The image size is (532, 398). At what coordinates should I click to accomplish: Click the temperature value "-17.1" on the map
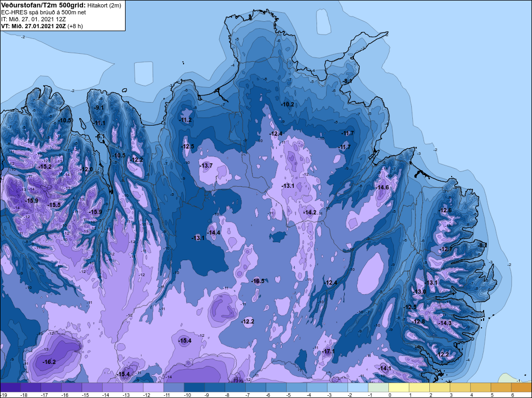328,351
